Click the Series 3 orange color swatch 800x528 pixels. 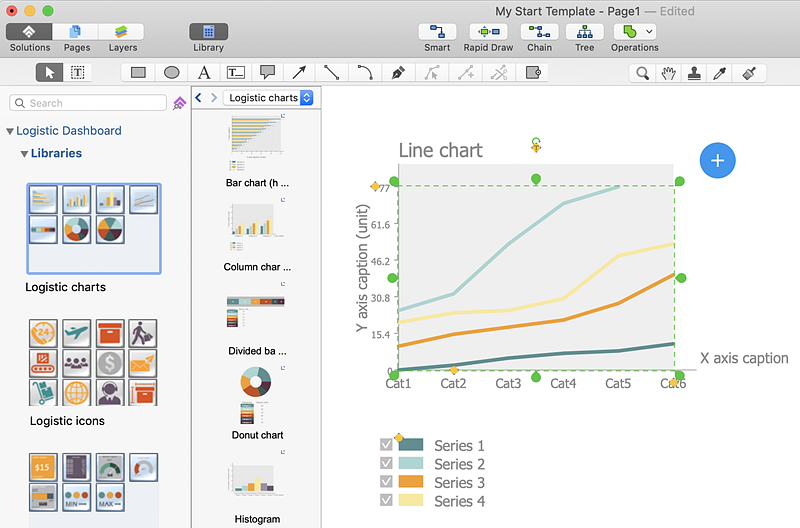pyautogui.click(x=411, y=482)
